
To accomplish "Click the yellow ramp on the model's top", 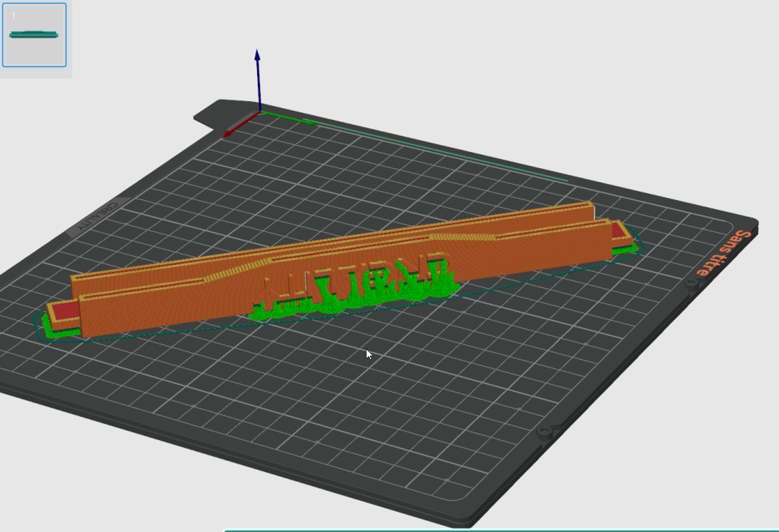I will (x=238, y=271).
